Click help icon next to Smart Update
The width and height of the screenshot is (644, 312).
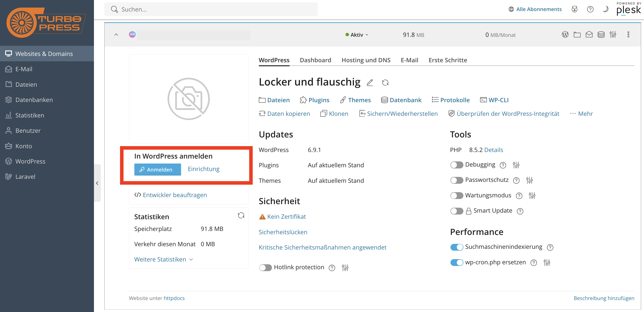[x=520, y=211]
